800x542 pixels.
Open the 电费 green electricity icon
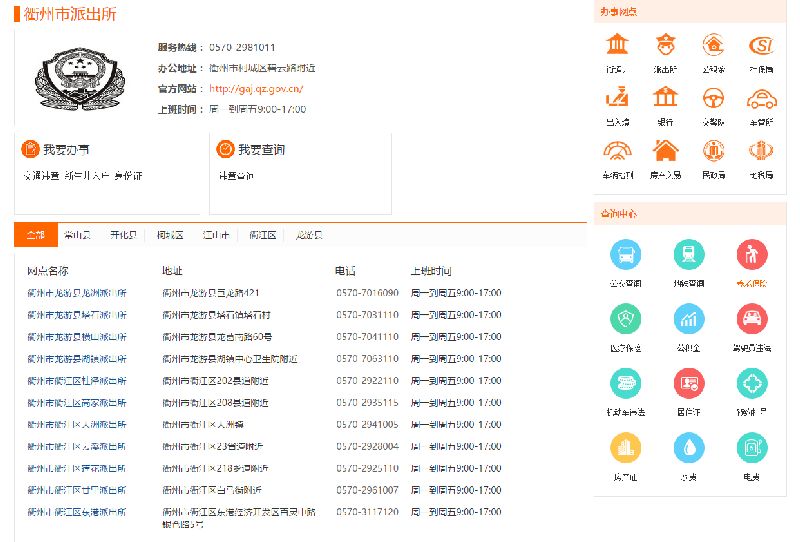[751, 447]
